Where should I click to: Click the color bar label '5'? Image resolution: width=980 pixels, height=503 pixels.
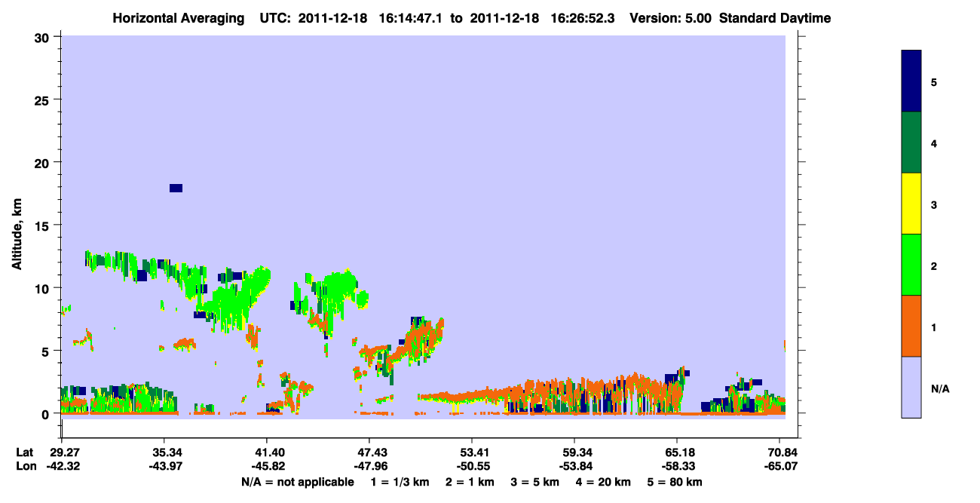[x=934, y=81]
